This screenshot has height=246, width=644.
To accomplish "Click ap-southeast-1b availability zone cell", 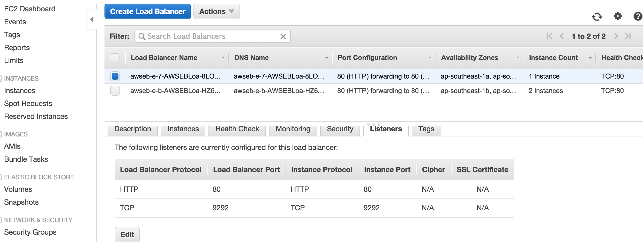I will [x=478, y=91].
